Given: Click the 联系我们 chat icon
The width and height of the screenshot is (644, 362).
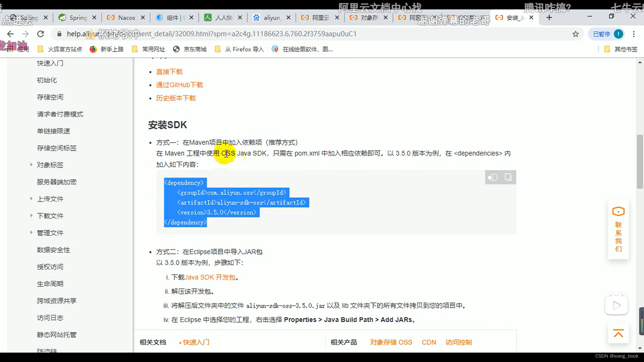Looking at the screenshot, I should point(618,229).
